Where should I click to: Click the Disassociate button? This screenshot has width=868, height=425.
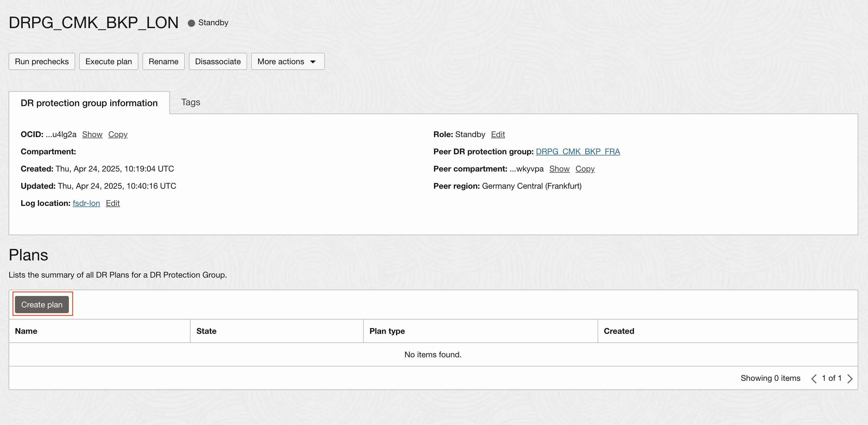(218, 61)
